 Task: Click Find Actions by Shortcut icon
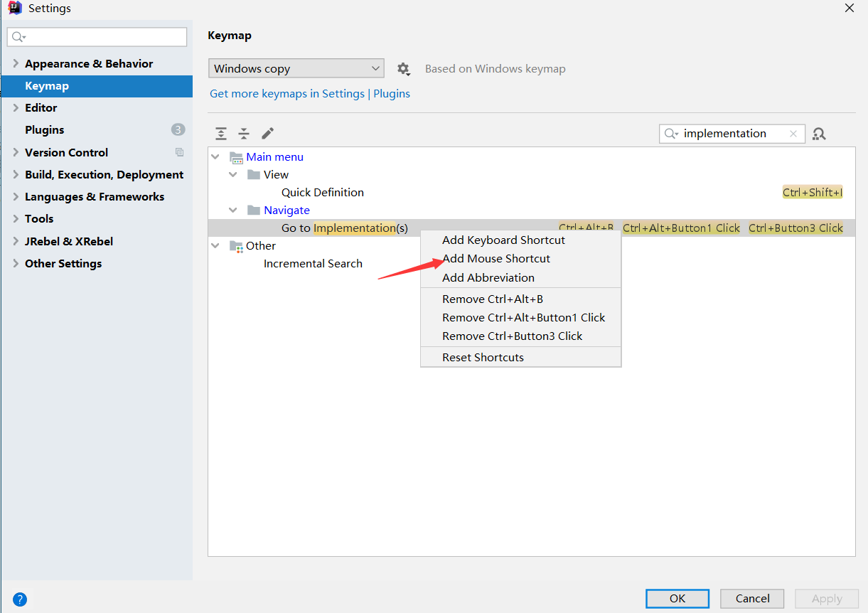pyautogui.click(x=819, y=134)
